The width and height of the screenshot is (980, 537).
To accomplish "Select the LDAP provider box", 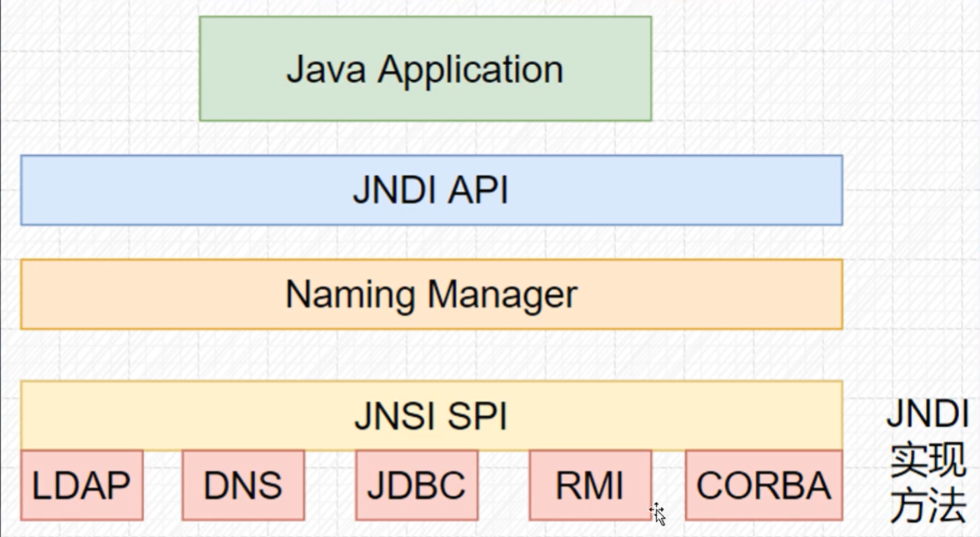I will click(x=82, y=485).
